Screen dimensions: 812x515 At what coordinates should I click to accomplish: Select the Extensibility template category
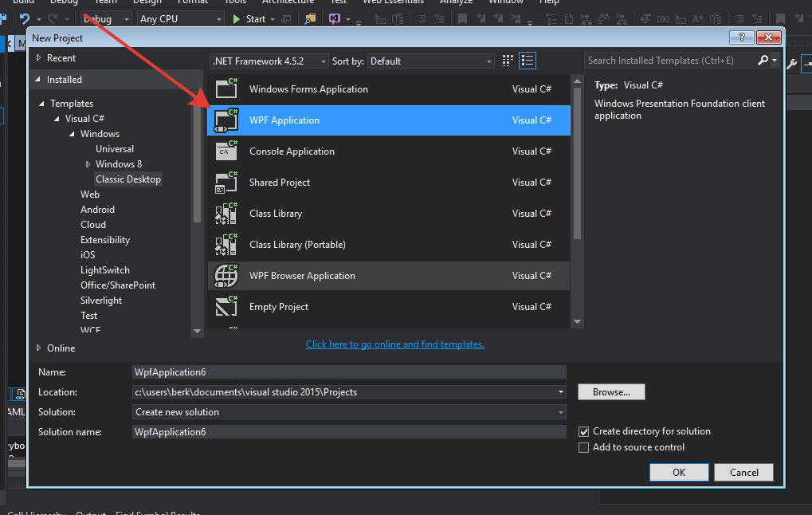(x=105, y=240)
